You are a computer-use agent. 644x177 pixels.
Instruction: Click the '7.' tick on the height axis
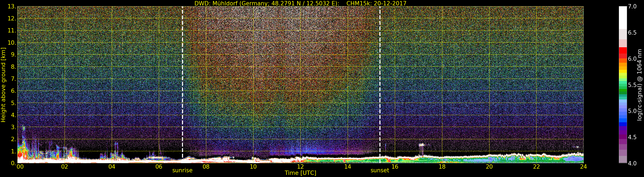(14, 79)
